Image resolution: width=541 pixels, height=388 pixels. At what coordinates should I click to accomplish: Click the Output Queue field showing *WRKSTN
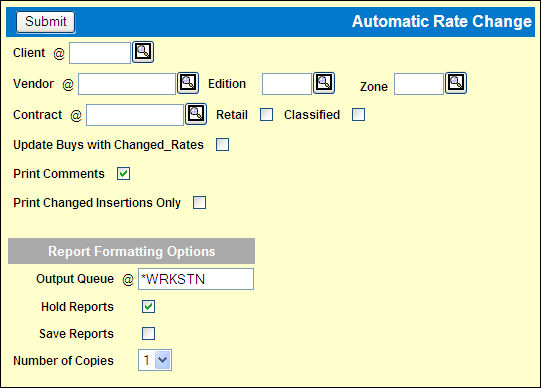(196, 279)
